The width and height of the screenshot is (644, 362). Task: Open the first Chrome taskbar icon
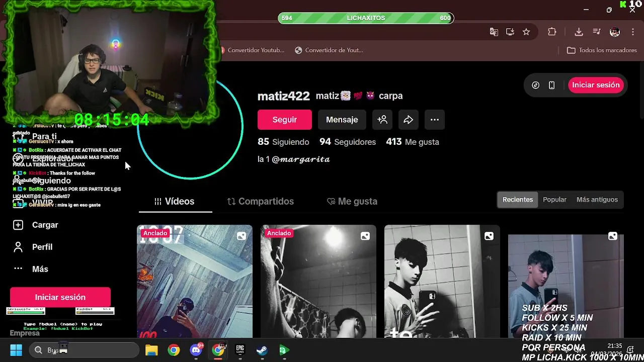(x=174, y=350)
